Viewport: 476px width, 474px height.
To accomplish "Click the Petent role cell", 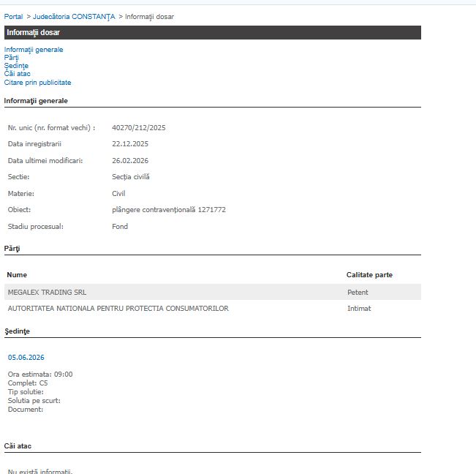I will click(358, 293).
